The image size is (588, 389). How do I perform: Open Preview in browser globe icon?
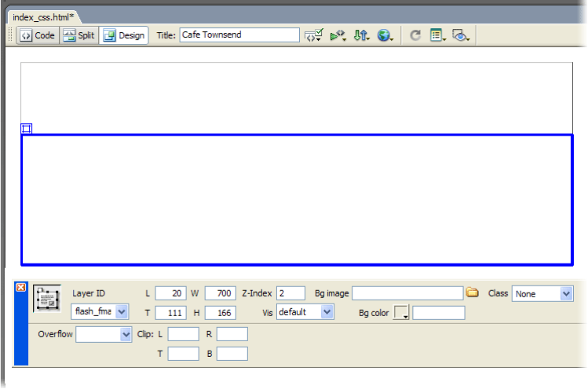pos(385,35)
